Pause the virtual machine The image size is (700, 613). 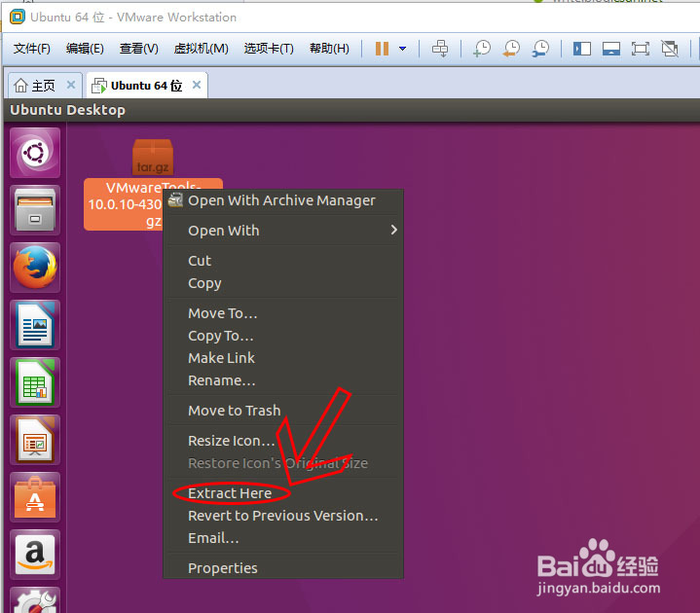[382, 49]
